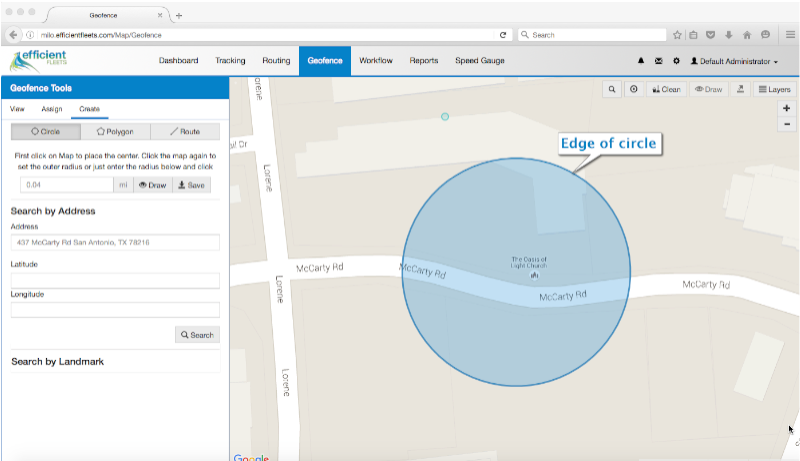Screen dimensions: 800x461
Task: Switch to the View tab
Action: tap(17, 109)
